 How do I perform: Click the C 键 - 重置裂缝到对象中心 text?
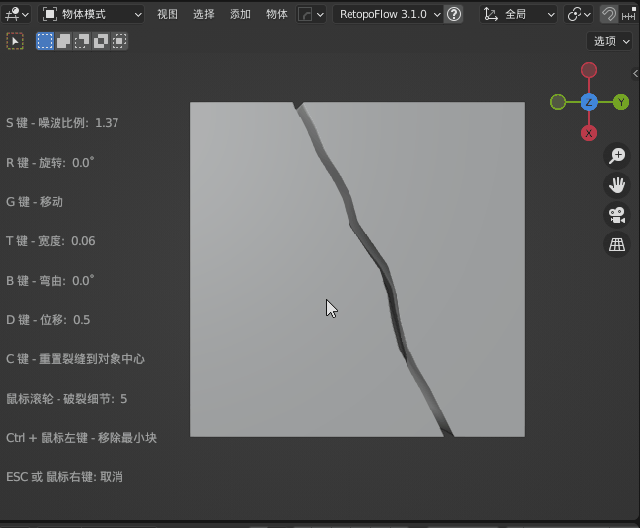tap(75, 359)
